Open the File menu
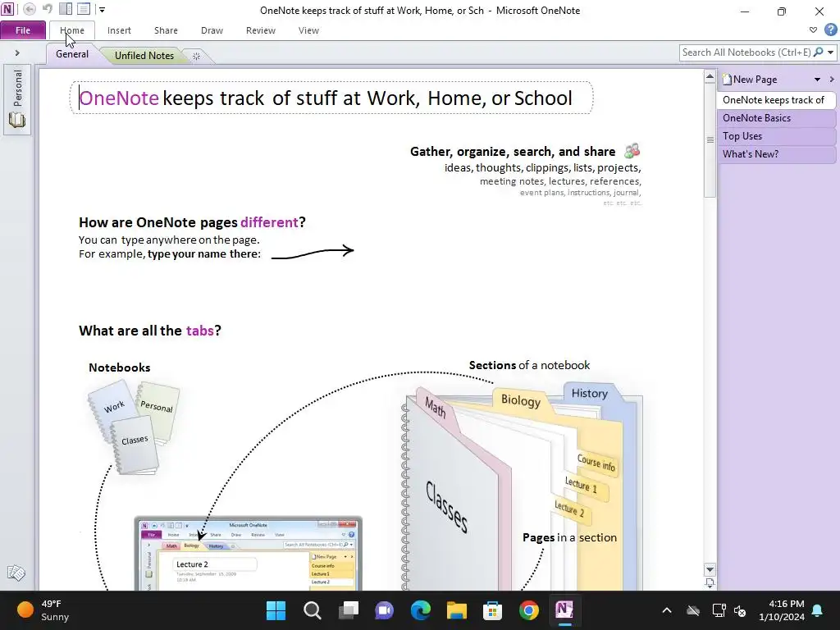 23,30
